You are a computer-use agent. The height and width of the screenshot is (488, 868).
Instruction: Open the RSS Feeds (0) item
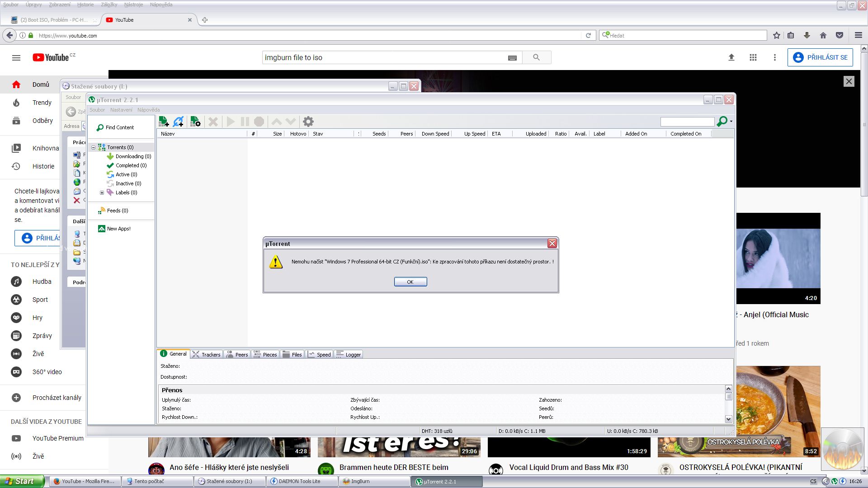[x=117, y=211]
